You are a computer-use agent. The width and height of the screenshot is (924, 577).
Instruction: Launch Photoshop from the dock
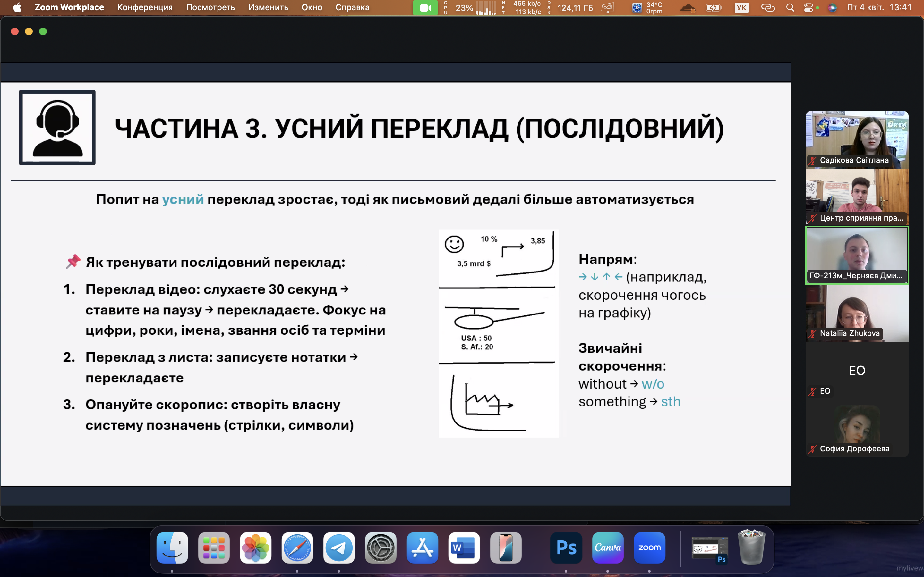coord(566,548)
